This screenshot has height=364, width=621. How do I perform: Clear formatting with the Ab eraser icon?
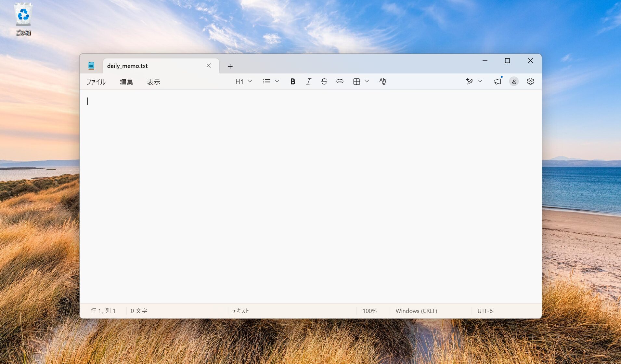tap(382, 82)
